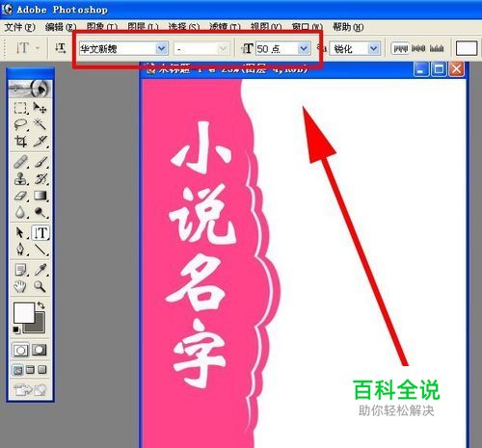Click the Adobe Online picture atop toolbox
Screen dimensions: 482x448
tap(30, 88)
